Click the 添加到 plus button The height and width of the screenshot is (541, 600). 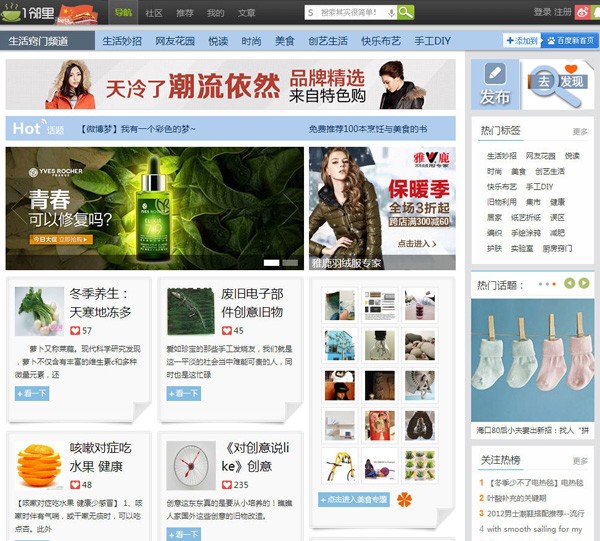(522, 41)
